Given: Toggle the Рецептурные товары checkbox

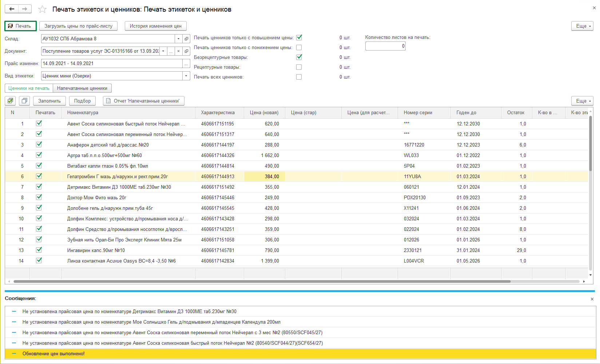Looking at the screenshot, I should tap(299, 67).
